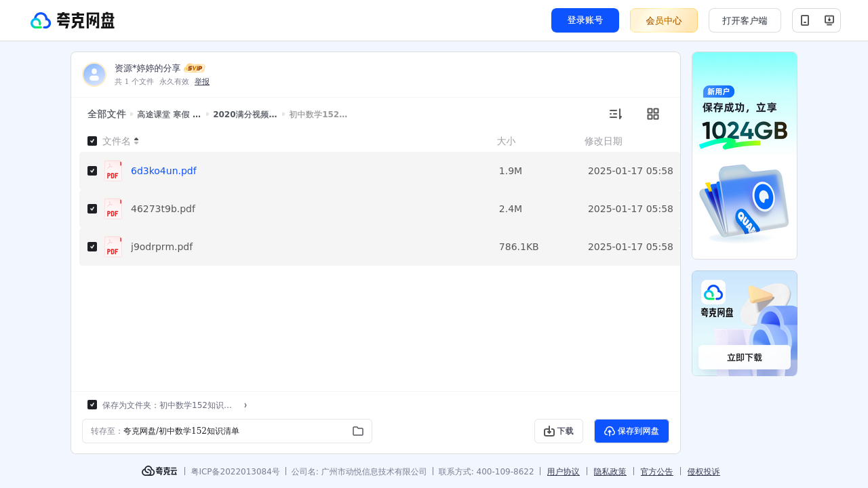868x488 pixels.
Task: Click PDF icon of 46273t9b.pdf
Action: point(113,209)
